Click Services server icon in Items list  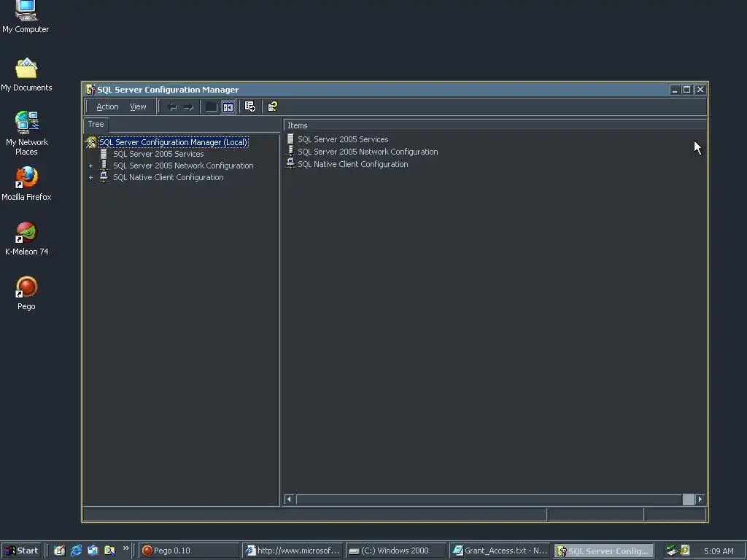(290, 139)
